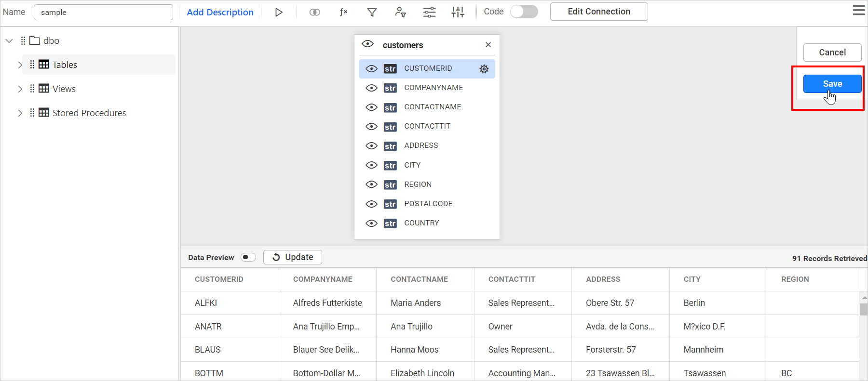868x381 pixels.
Task: Expand the Tables tree node
Action: [20, 65]
